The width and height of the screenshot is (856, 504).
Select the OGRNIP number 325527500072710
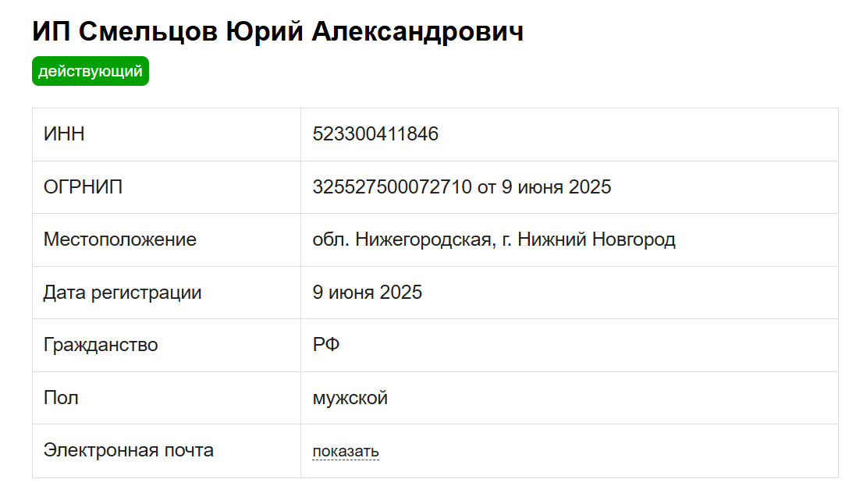pyautogui.click(x=392, y=187)
